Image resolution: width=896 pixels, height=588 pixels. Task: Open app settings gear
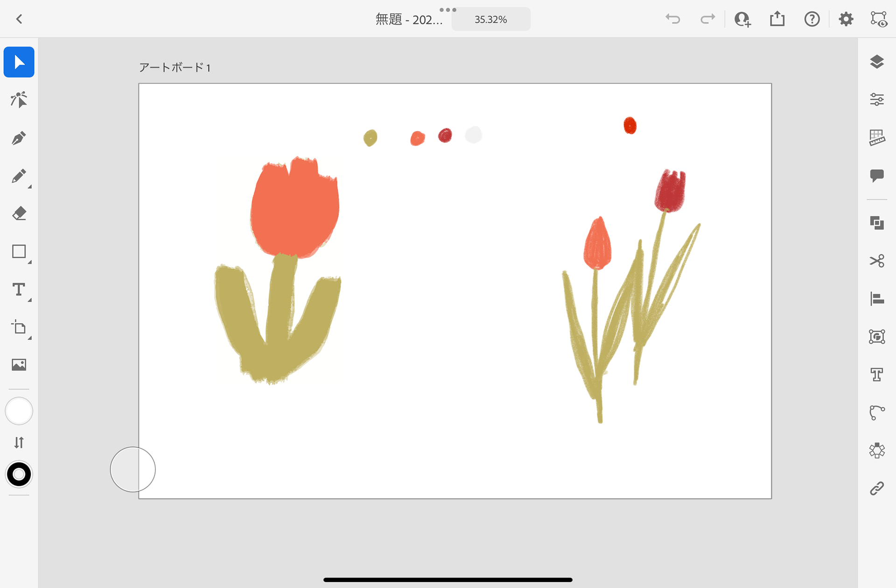coord(846,19)
